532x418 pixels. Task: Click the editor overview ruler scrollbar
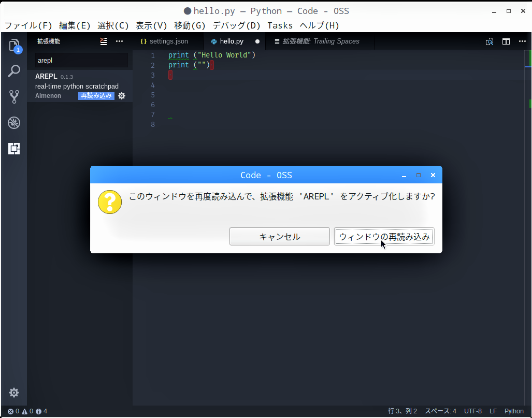click(528, 227)
